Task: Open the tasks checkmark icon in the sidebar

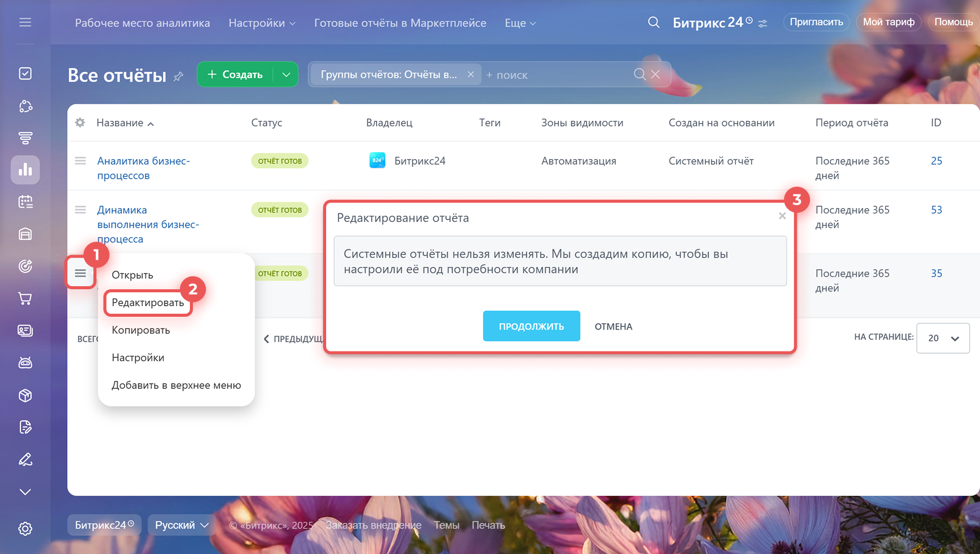Action: click(25, 73)
